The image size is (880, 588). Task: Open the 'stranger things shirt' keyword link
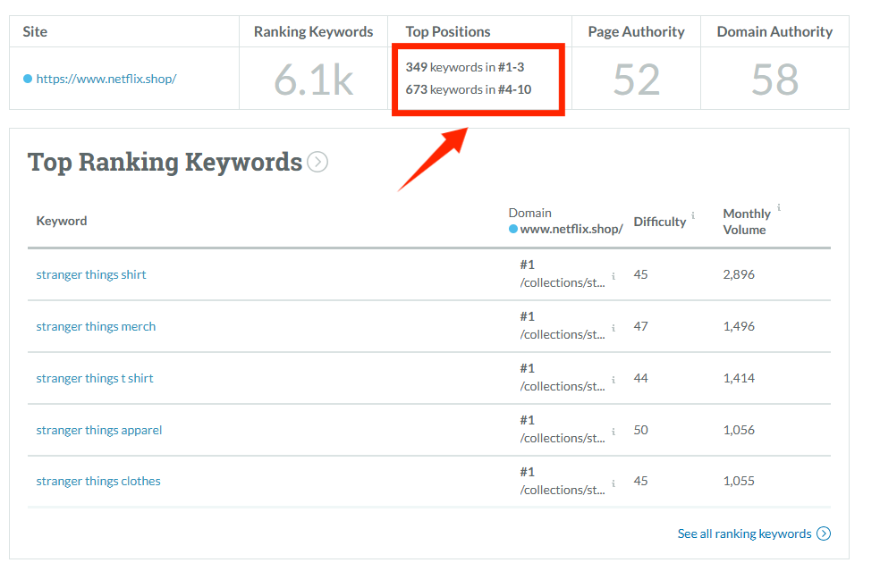point(91,274)
